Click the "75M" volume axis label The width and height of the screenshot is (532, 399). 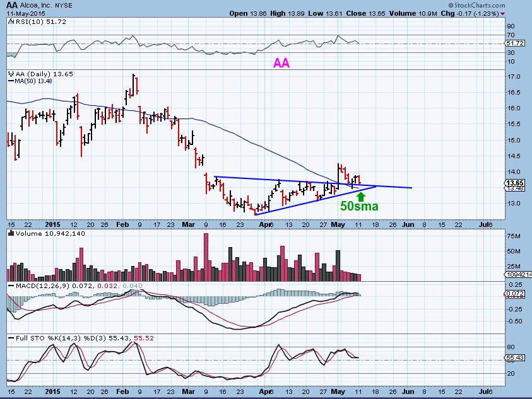pyautogui.click(x=514, y=236)
